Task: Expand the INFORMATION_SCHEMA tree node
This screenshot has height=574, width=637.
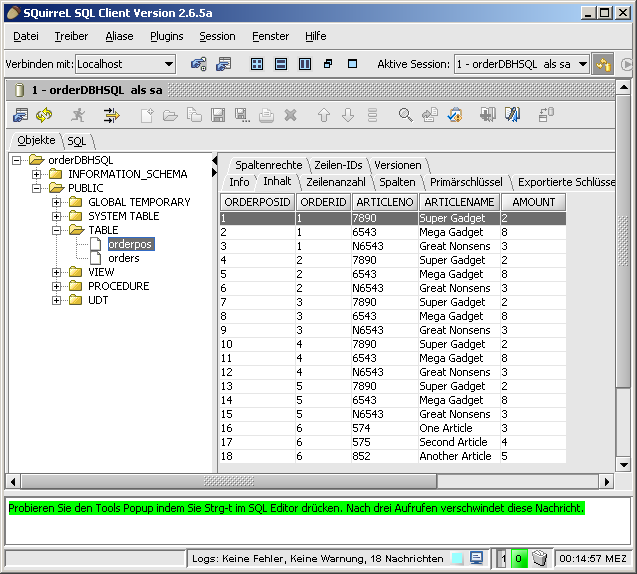Action: click(37, 174)
